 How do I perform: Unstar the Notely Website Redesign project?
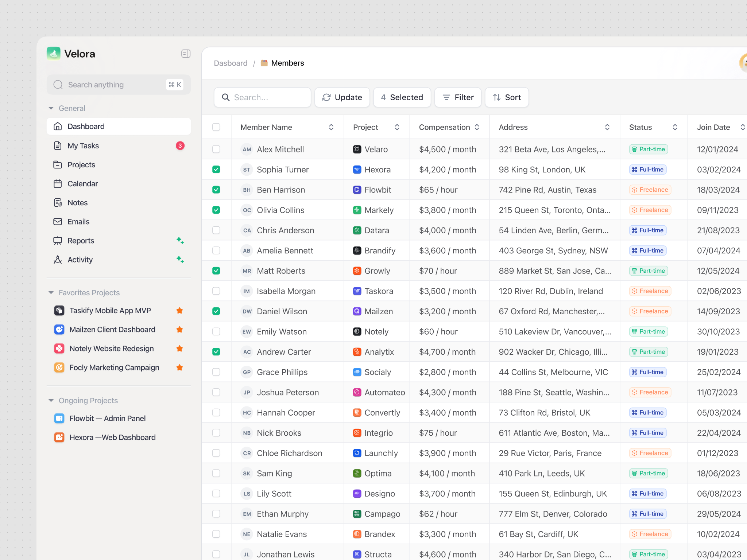click(179, 348)
